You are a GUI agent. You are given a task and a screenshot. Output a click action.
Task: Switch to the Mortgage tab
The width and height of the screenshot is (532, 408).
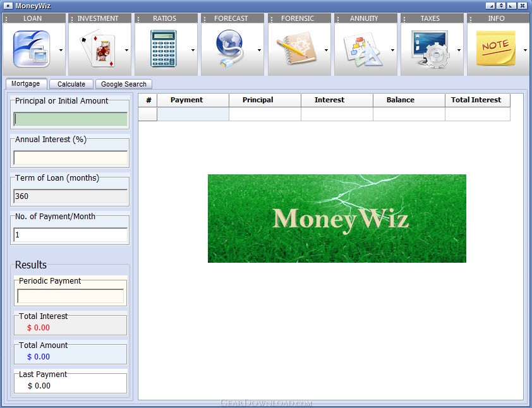25,84
